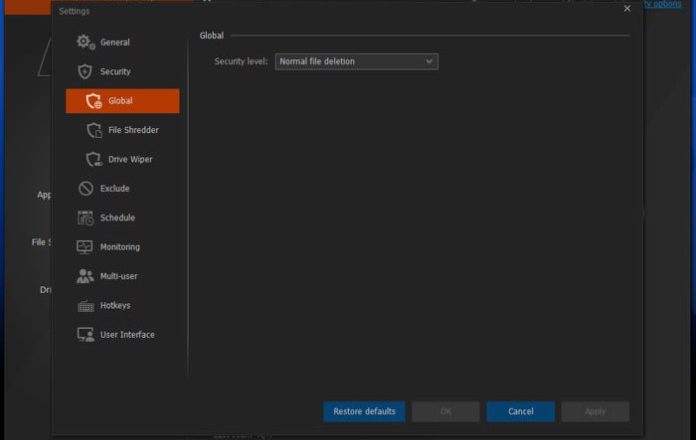The width and height of the screenshot is (696, 440).
Task: Click the Drive Wiper icon
Action: 94,159
